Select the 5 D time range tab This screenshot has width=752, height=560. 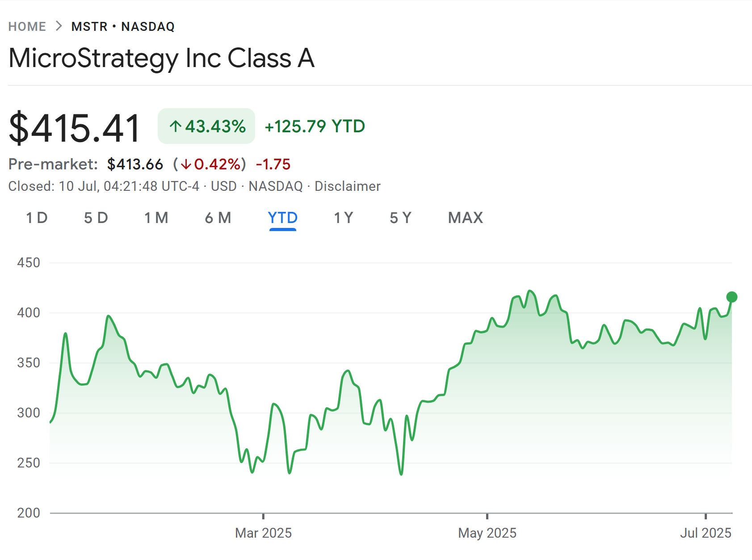tap(96, 218)
